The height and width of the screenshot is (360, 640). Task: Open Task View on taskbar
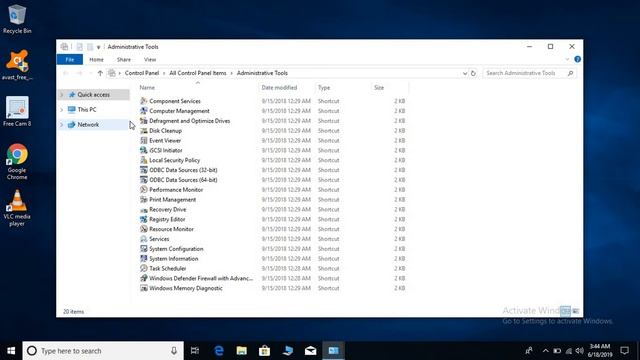click(x=195, y=351)
